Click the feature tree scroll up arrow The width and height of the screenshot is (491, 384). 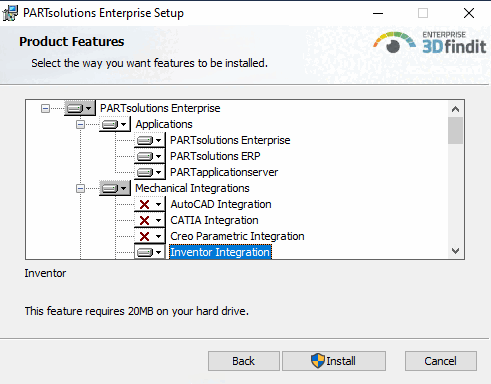pos(455,109)
